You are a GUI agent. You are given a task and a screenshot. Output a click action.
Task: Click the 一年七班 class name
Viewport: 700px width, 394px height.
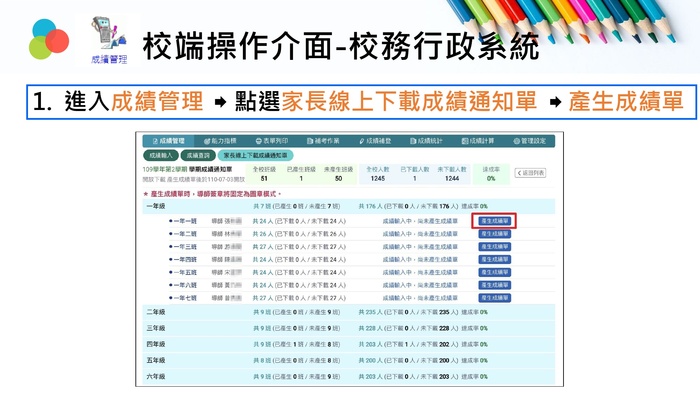pyautogui.click(x=185, y=298)
